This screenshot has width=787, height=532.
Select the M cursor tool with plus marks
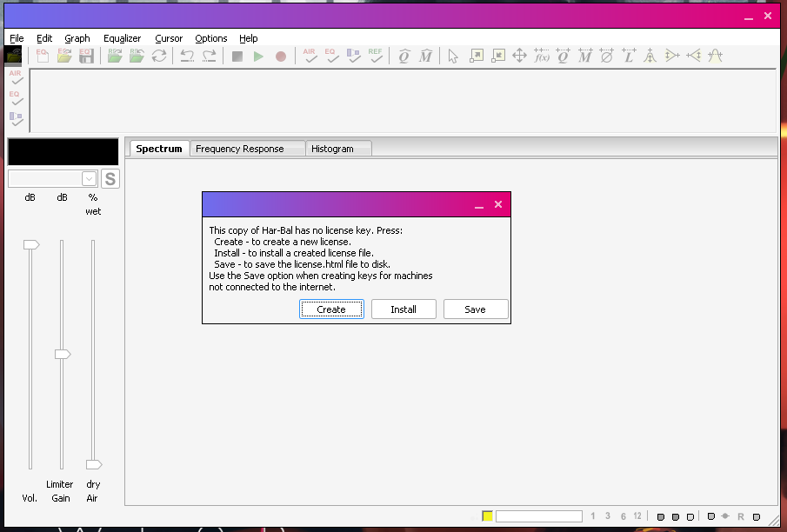point(585,56)
